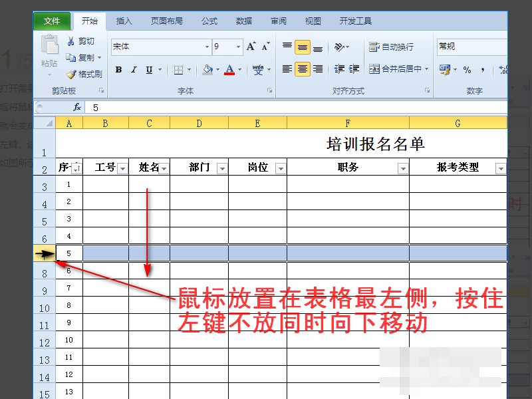Switch to the 视图 view tab
The image size is (532, 399).
tap(313, 21)
